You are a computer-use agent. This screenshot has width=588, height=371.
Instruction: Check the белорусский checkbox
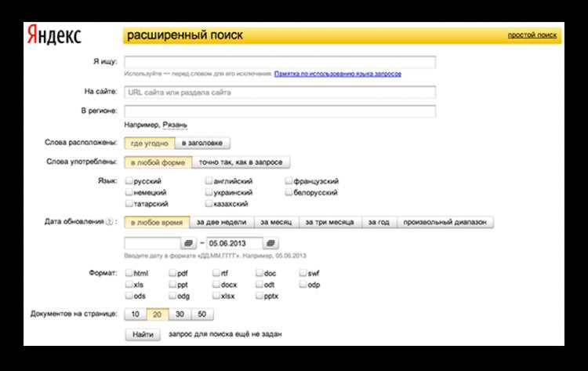[x=289, y=192]
